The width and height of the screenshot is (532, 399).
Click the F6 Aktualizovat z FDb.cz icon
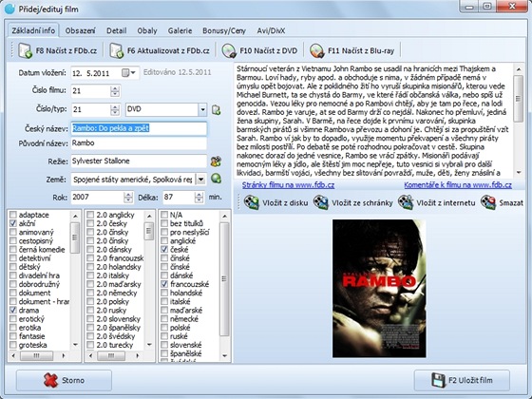[x=116, y=50]
